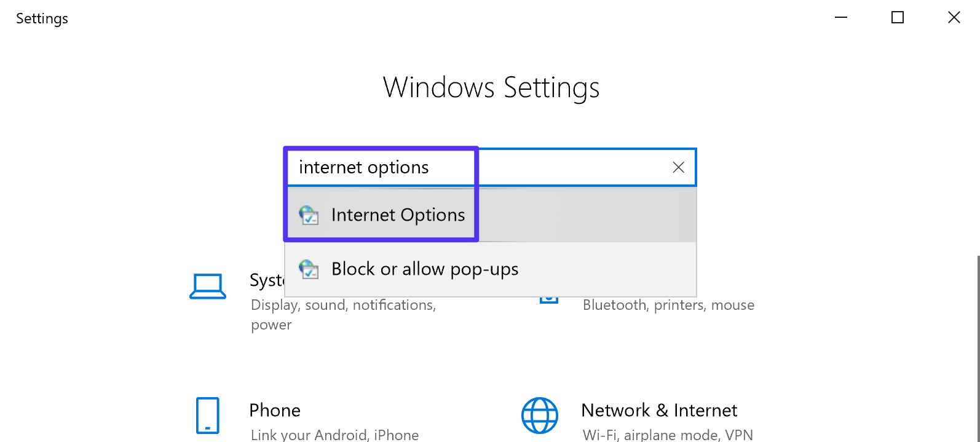Click the Display, sound, notifications subtitle
The image size is (980, 442).
click(343, 304)
